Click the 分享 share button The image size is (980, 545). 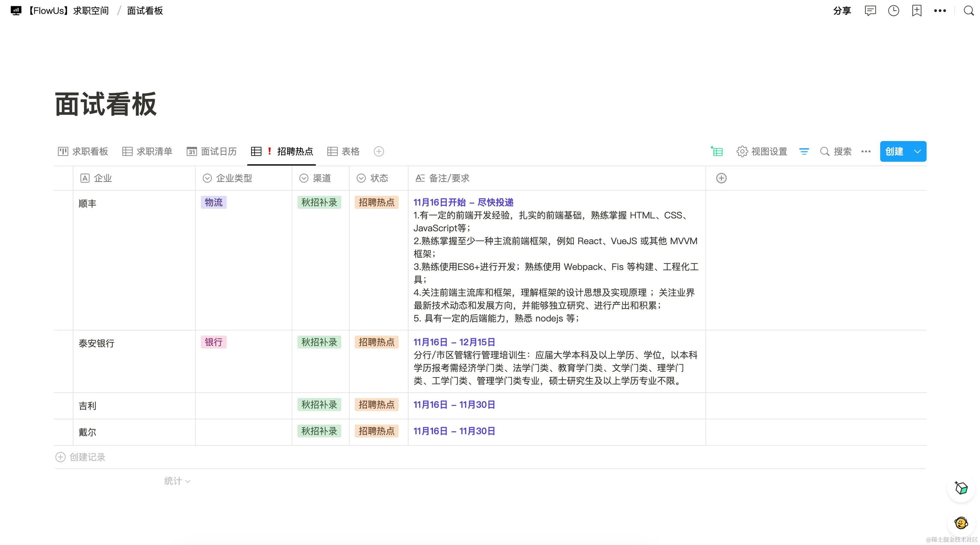point(842,11)
